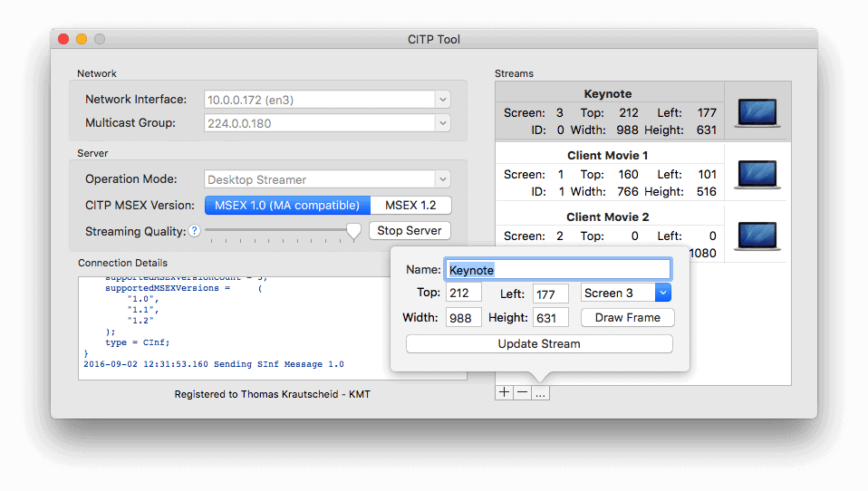Click the Left field showing 177
The height and width of the screenshot is (491, 868).
tap(550, 294)
